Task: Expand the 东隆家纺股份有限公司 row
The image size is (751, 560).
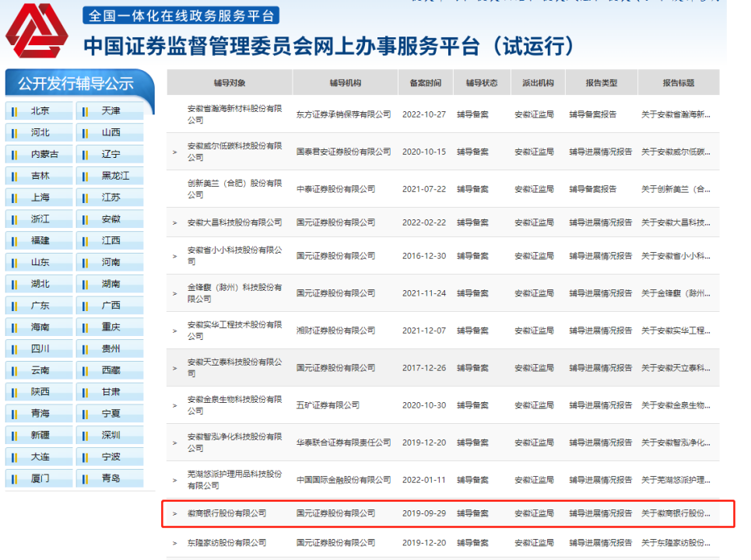Action: tap(175, 543)
